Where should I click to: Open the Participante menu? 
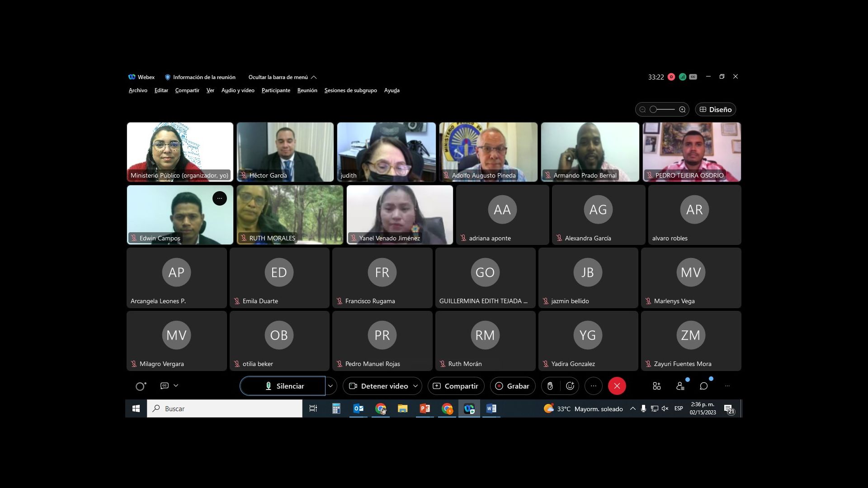pos(276,90)
